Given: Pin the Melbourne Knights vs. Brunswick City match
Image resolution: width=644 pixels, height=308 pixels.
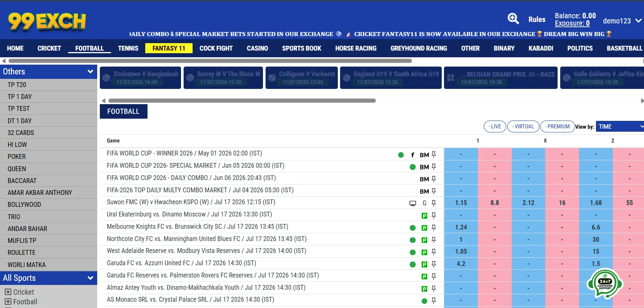Looking at the screenshot, I should (x=434, y=228).
